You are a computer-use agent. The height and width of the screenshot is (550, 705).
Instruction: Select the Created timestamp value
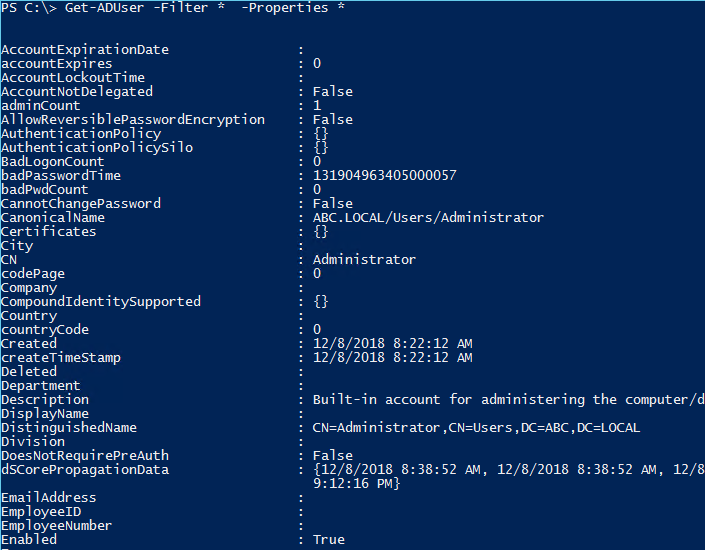click(393, 344)
